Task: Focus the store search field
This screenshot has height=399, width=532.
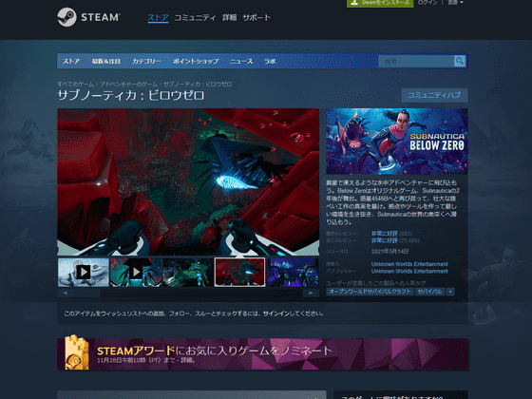Action: tap(416, 61)
